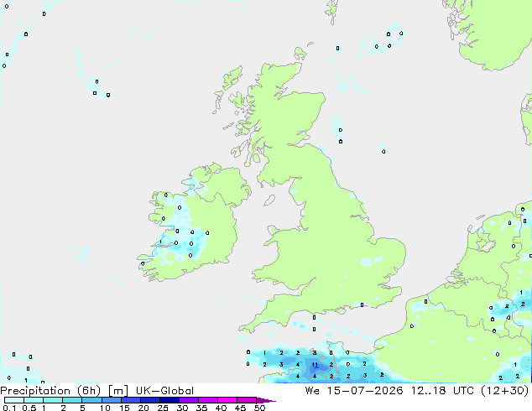Click the '45' legend scale label
Screen dimensions: 532x411
[240, 408]
